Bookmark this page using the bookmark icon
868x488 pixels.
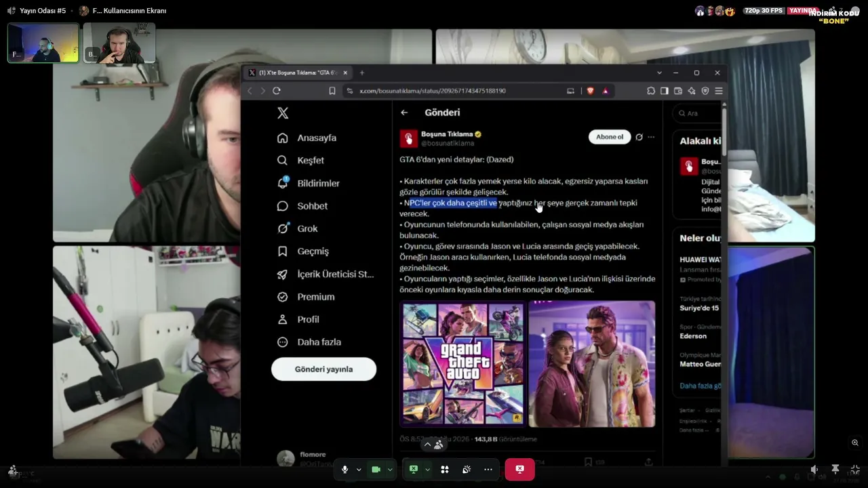[332, 91]
